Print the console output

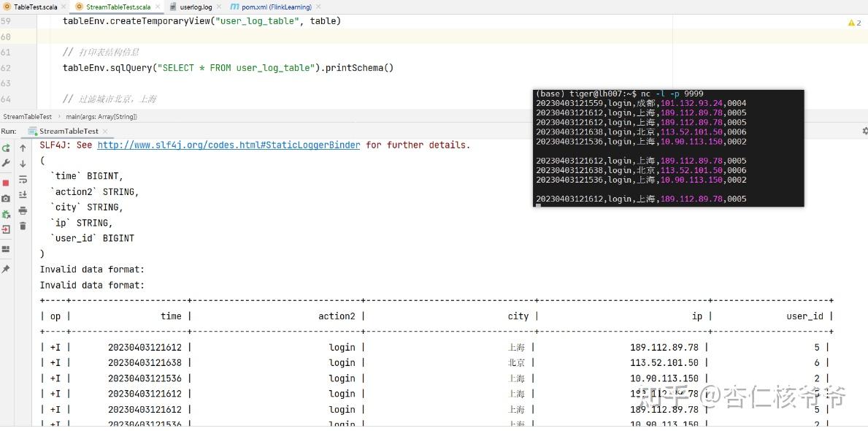[23, 210]
